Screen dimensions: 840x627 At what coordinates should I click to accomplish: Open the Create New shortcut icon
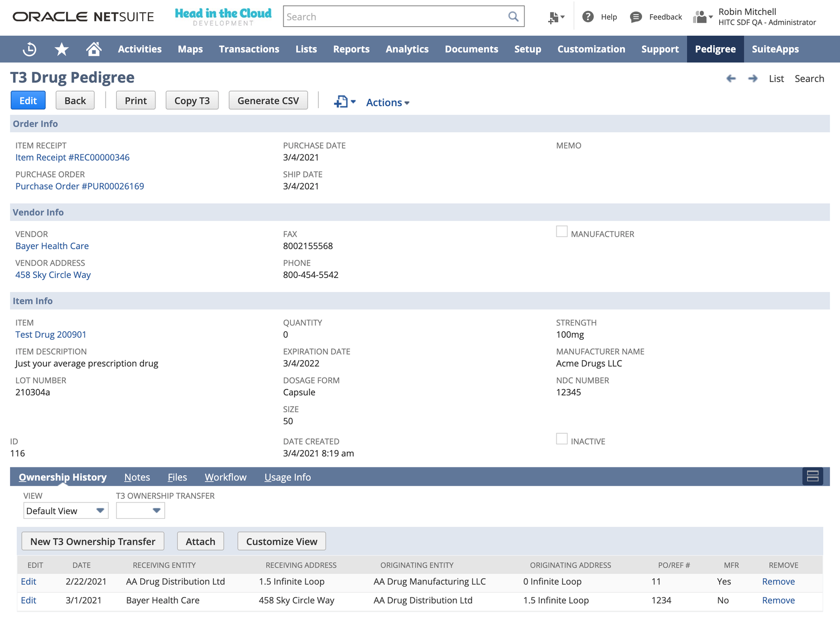pos(556,17)
